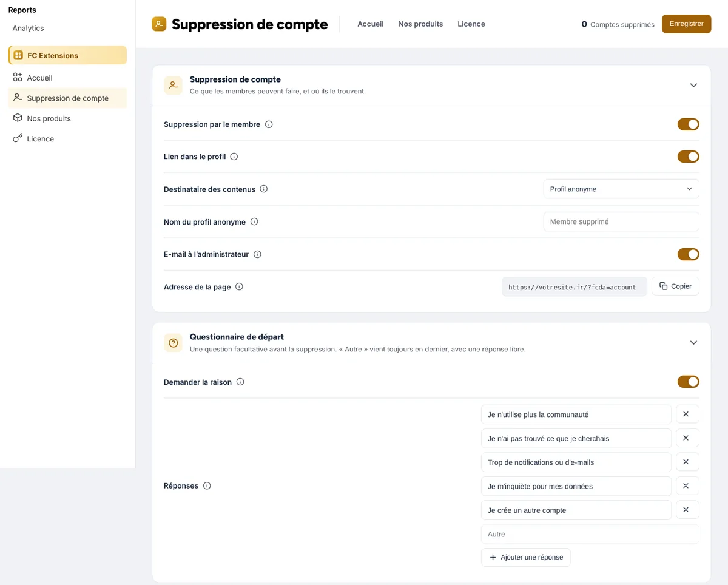
Task: Go to Suppression de compte in sidebar
Action: 67,98
